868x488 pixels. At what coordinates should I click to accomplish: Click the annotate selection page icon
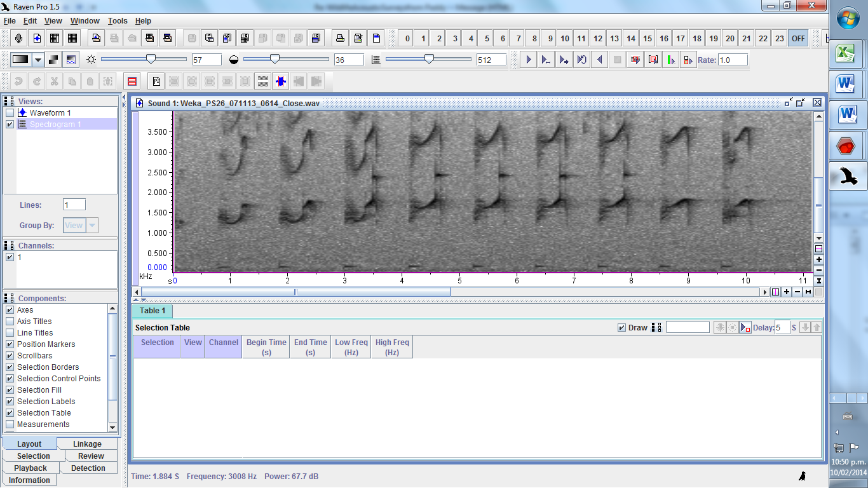click(x=156, y=81)
